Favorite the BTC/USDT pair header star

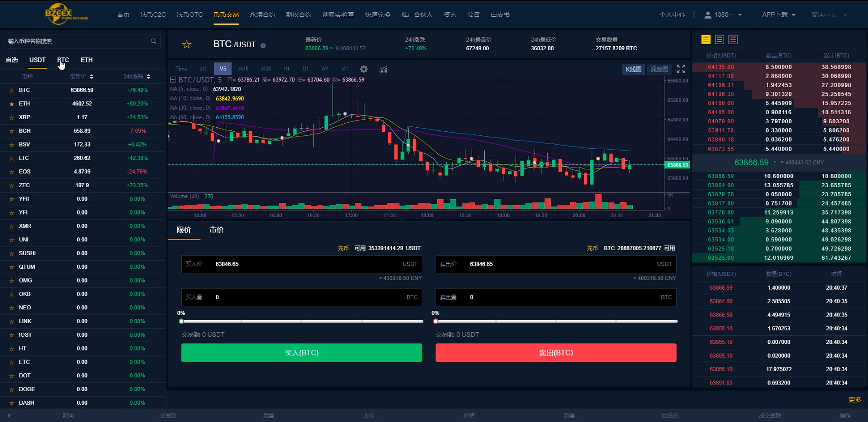187,45
